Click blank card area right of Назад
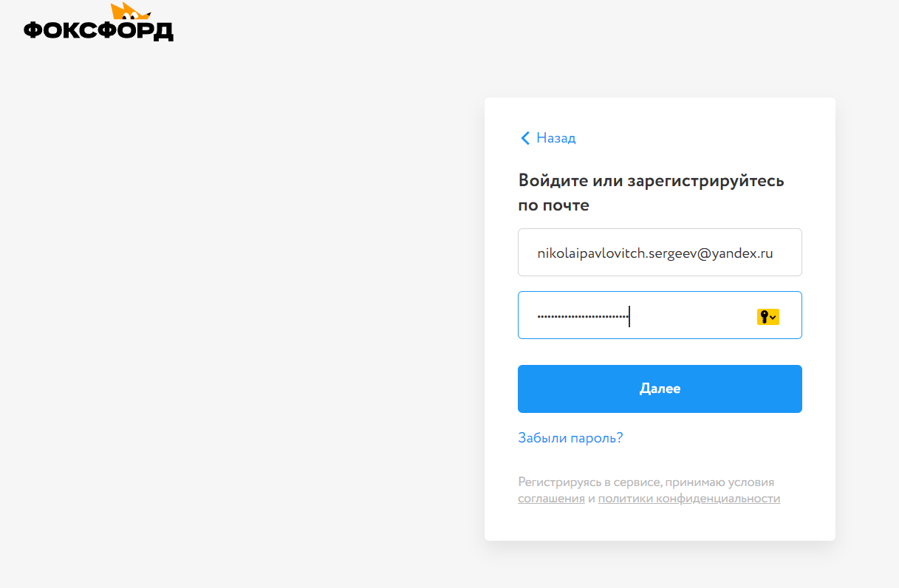Viewport: 899px width, 588px height. 702,138
